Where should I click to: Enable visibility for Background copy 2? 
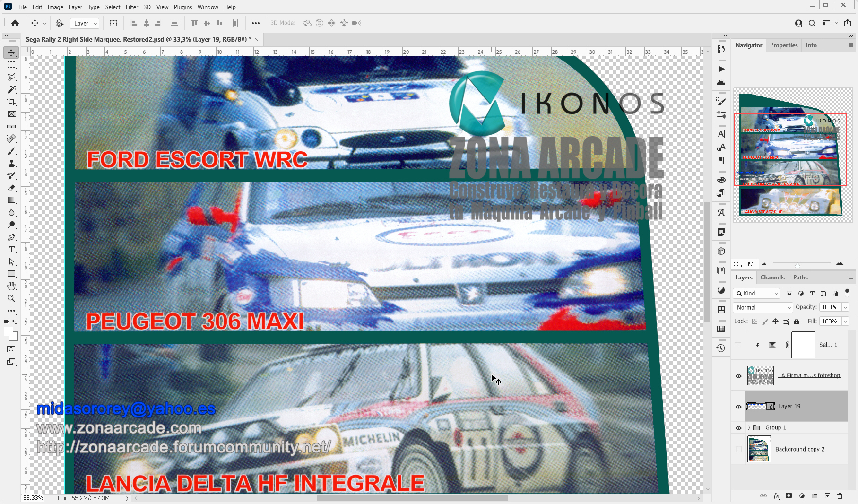pyautogui.click(x=738, y=449)
